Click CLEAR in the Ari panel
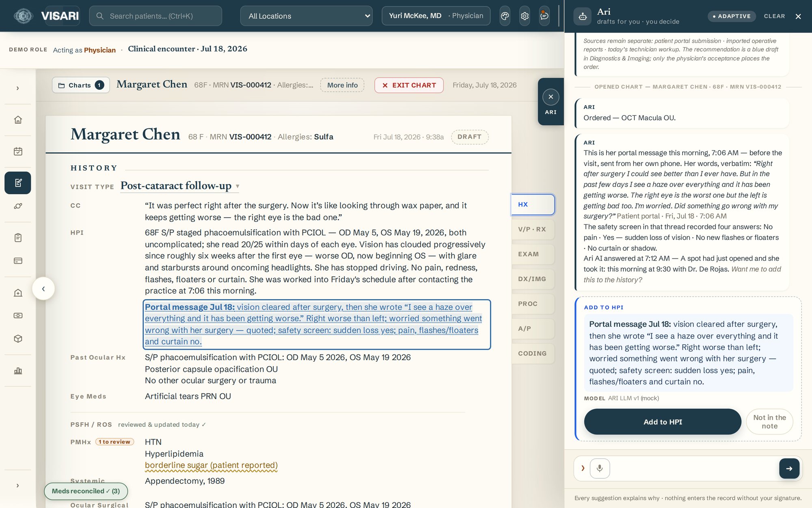The image size is (812, 508). click(x=774, y=16)
